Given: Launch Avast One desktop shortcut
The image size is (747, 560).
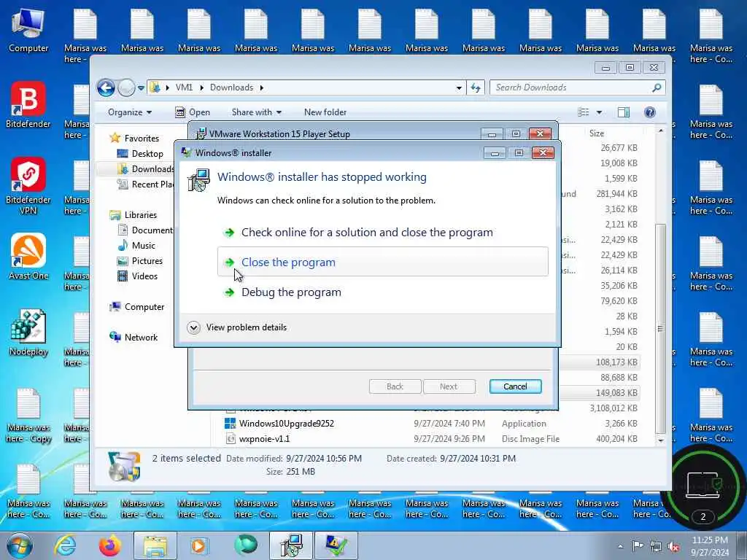Looking at the screenshot, I should [28, 257].
